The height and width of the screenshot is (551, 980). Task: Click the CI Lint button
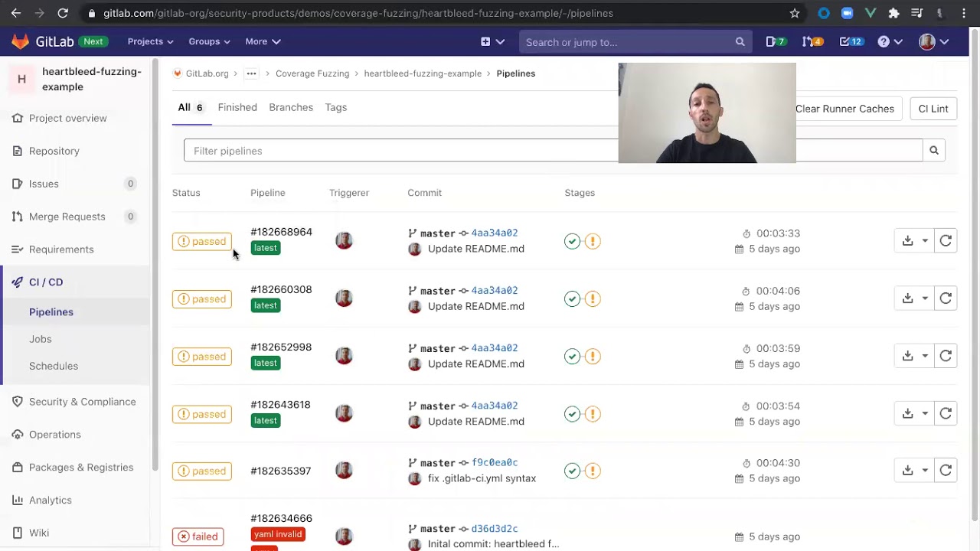[933, 109]
